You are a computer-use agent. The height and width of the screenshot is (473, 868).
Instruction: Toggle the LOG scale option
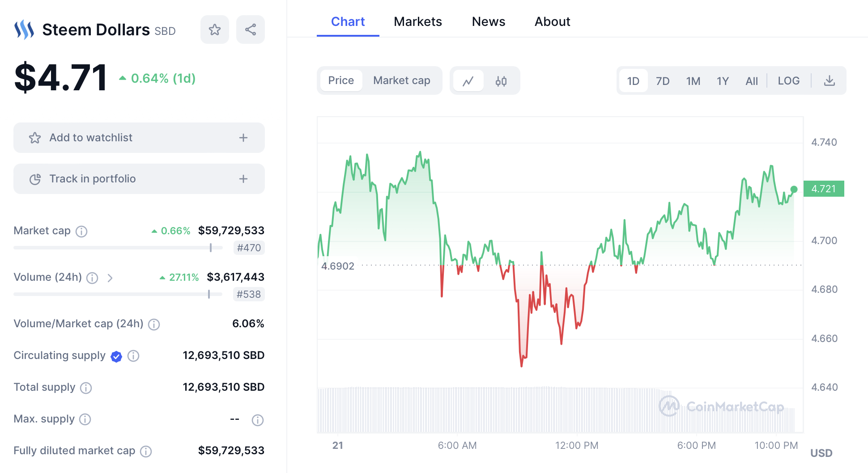pyautogui.click(x=788, y=81)
